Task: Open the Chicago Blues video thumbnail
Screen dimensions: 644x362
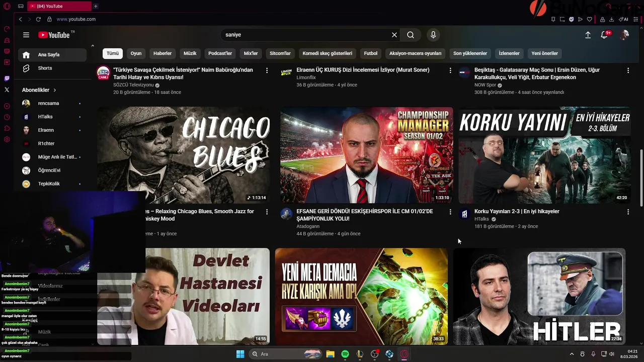Action: [x=183, y=155]
